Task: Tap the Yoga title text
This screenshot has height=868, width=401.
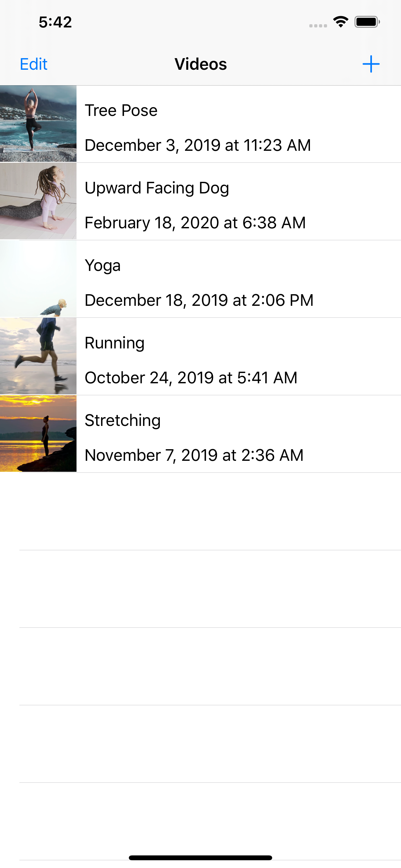Action: click(102, 265)
